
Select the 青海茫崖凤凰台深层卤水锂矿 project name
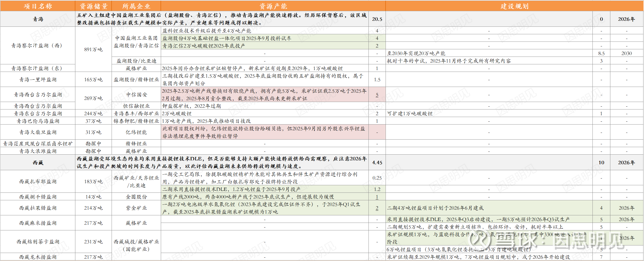coord(38,143)
